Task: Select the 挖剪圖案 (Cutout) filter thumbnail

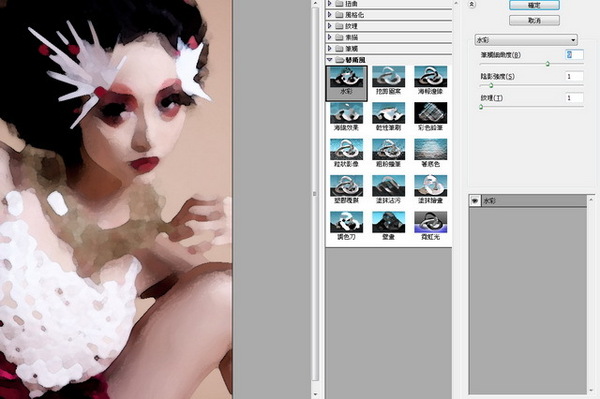Action: (x=388, y=80)
